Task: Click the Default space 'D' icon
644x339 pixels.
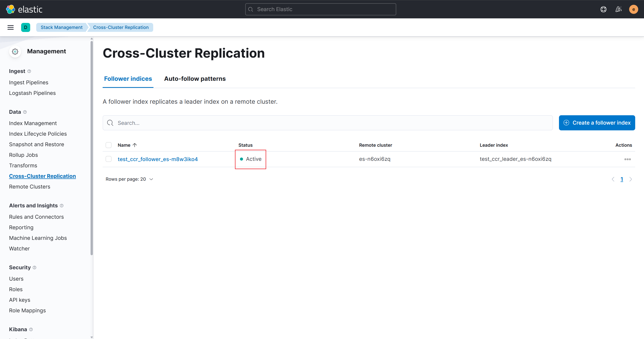Action: (25, 27)
